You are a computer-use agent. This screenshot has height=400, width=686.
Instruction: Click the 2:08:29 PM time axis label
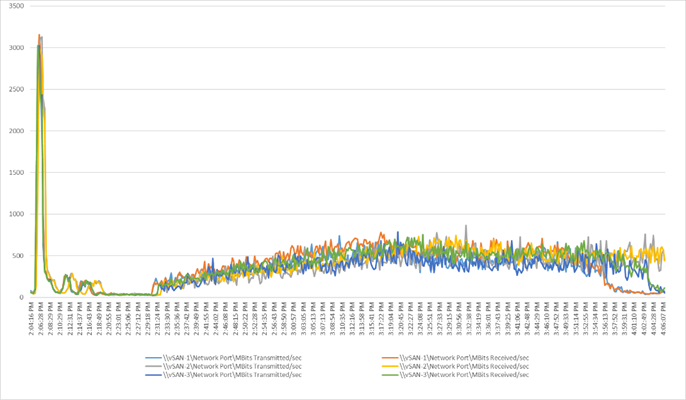(x=50, y=318)
